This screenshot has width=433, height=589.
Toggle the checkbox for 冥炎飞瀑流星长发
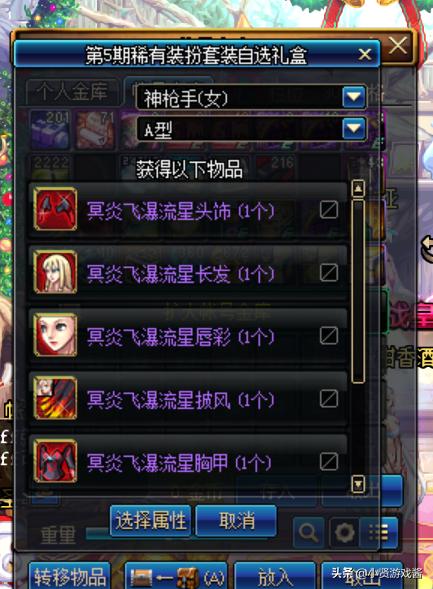[x=329, y=272]
